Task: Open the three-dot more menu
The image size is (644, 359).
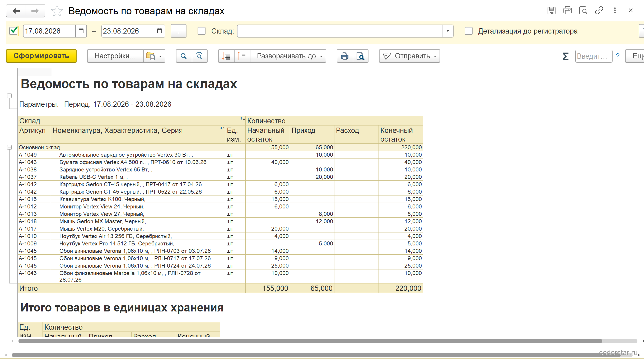Action: [615, 11]
